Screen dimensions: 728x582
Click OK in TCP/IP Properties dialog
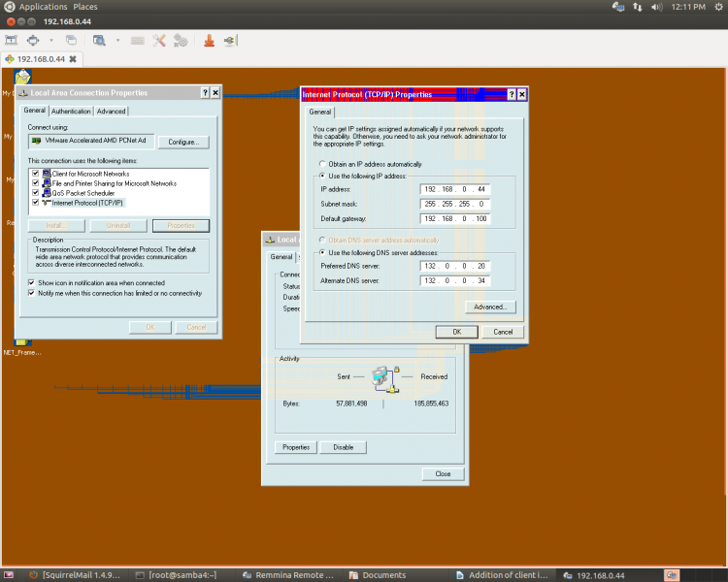[x=457, y=332]
